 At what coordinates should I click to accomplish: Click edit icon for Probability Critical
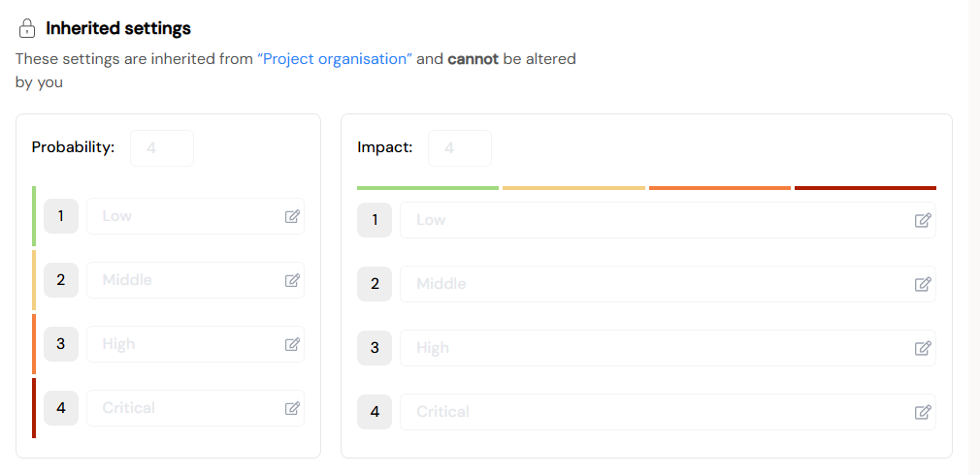[x=292, y=408]
